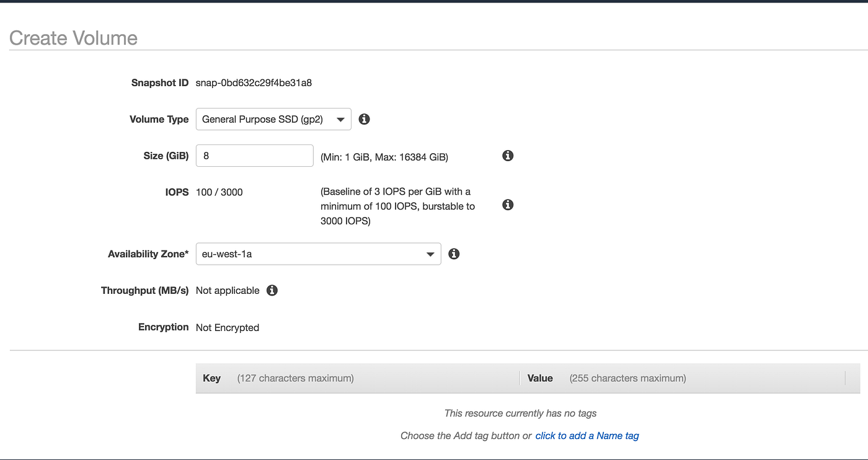The width and height of the screenshot is (868, 460).
Task: Click the Throughput (MB/s) info icon
Action: (x=272, y=290)
